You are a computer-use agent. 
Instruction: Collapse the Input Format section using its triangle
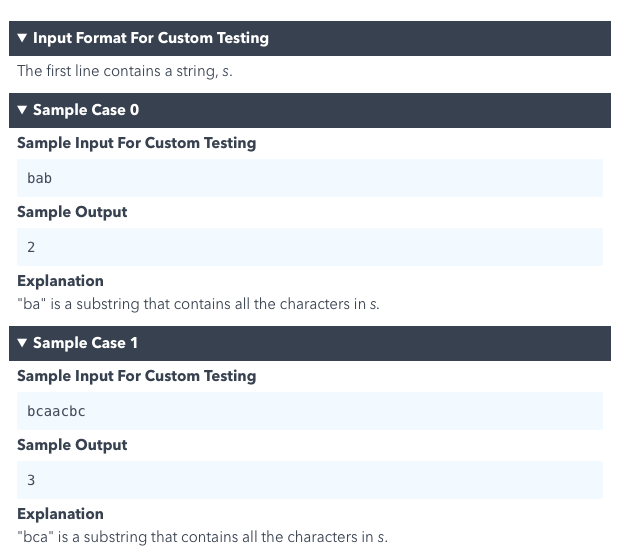[x=23, y=39]
